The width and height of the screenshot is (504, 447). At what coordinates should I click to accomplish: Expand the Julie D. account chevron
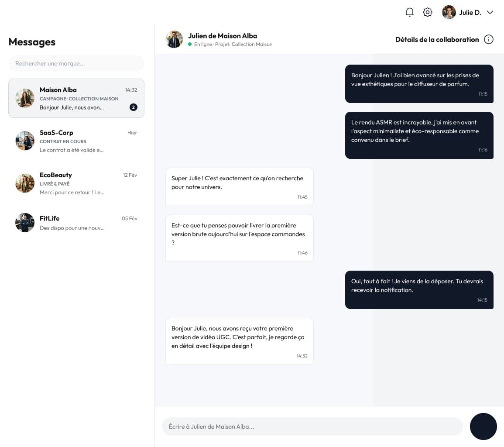coord(490,12)
